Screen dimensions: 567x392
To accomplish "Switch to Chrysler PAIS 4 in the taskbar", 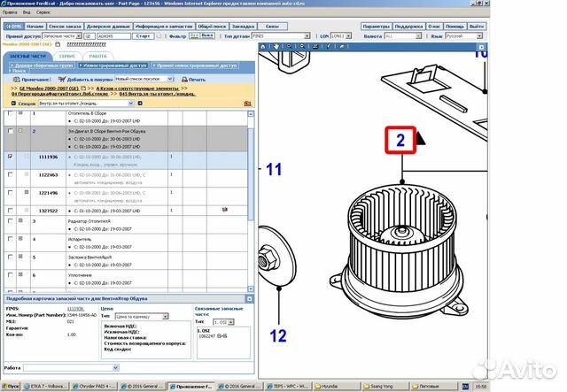I will point(94,386).
